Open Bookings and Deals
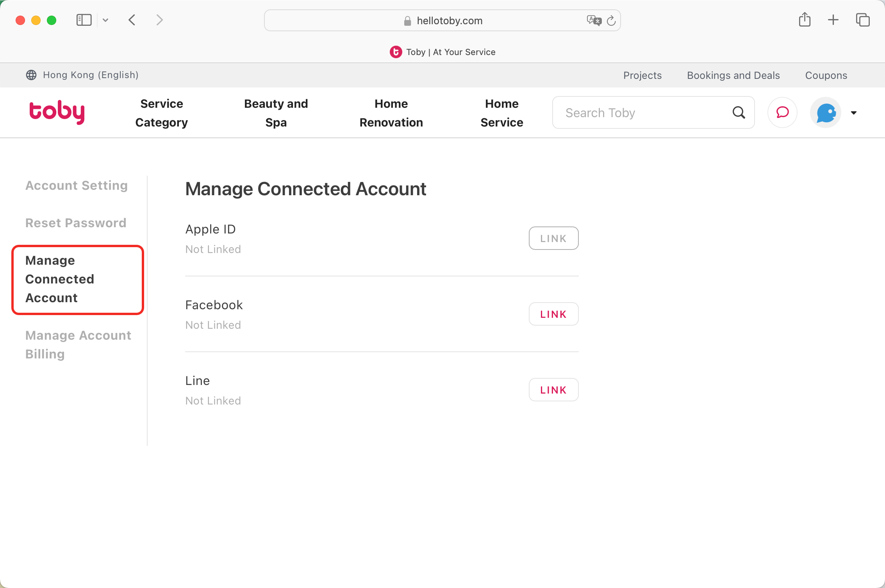The image size is (885, 588). click(733, 75)
